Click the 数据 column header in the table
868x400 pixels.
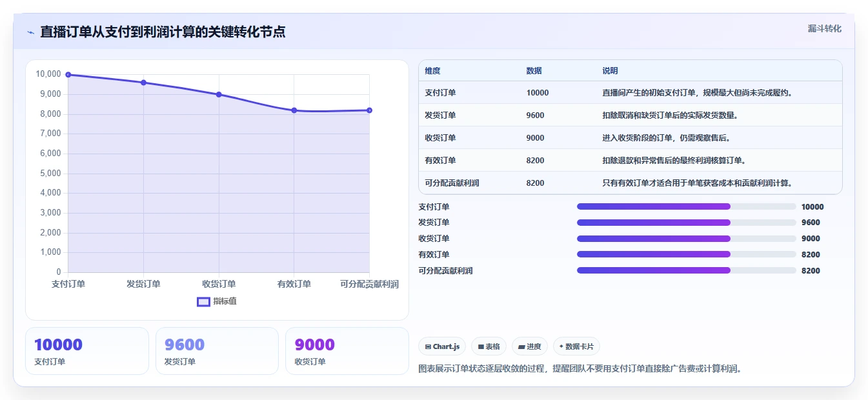(534, 71)
